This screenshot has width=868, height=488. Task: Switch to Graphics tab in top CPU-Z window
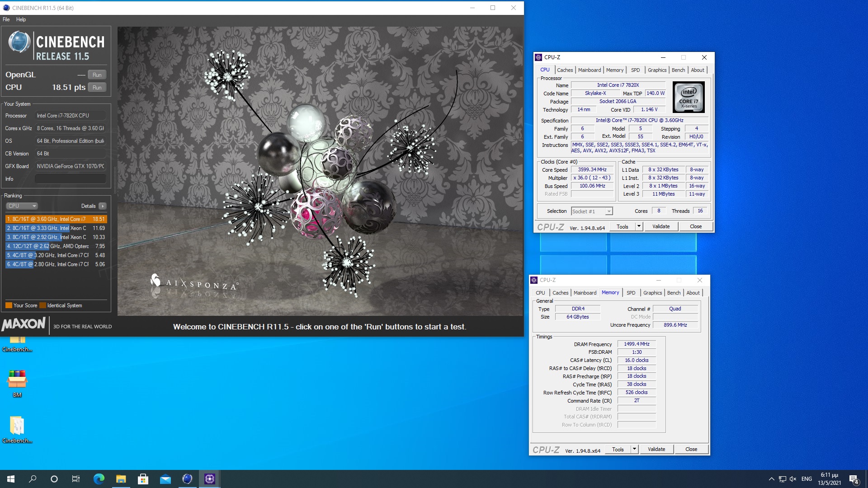click(x=657, y=70)
